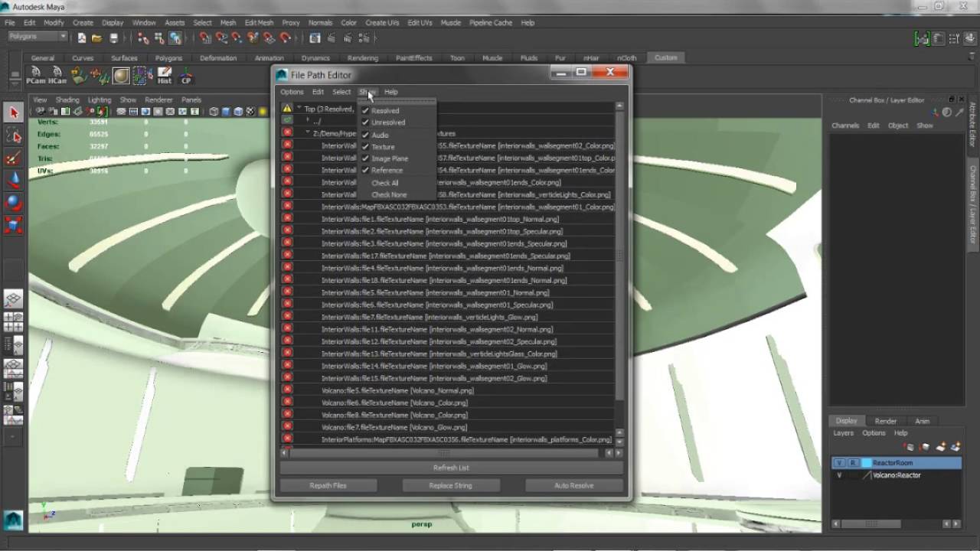
Task: Collapse the Z:/Demo/Hype tree node
Action: tap(308, 133)
